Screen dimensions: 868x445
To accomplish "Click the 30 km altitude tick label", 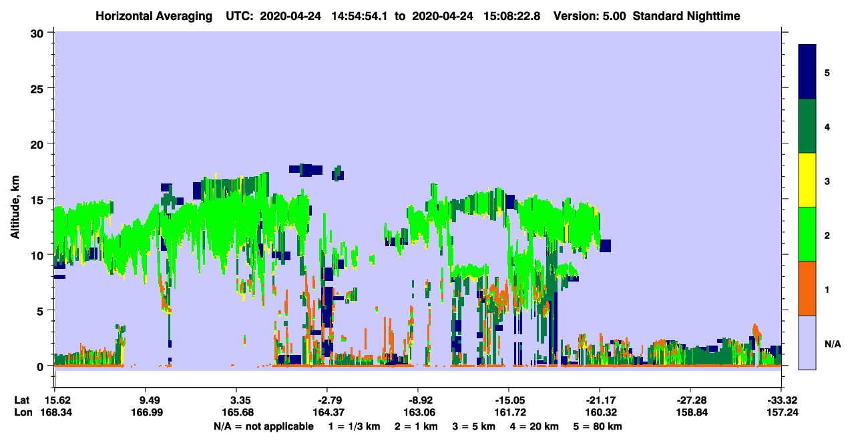I will 39,33.
